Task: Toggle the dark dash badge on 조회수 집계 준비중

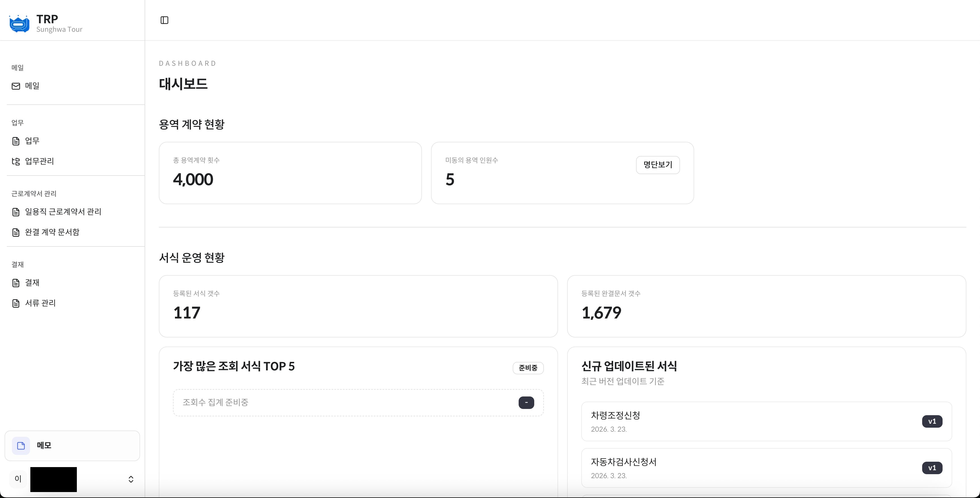Action: click(x=526, y=402)
